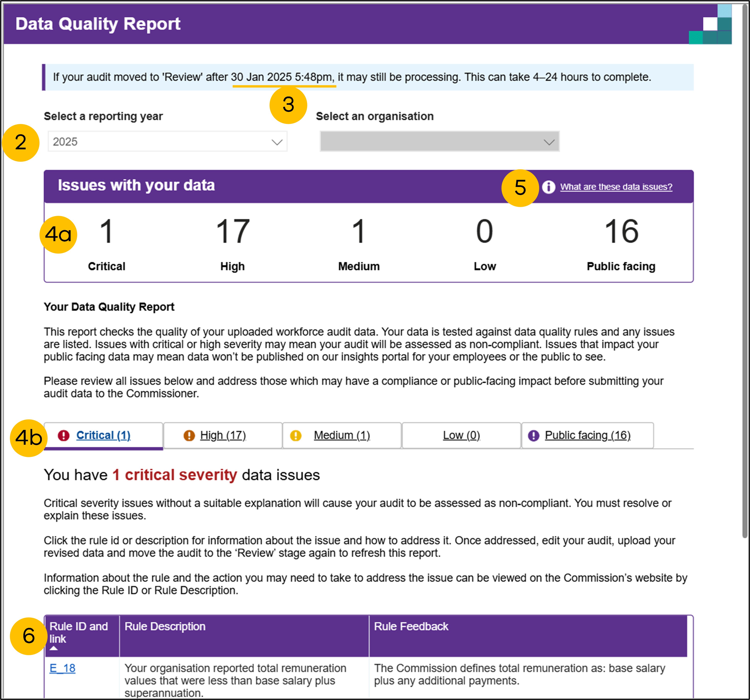Click the sort arrow under Rule ID header
The width and height of the screenshot is (750, 700).
pyautogui.click(x=54, y=648)
